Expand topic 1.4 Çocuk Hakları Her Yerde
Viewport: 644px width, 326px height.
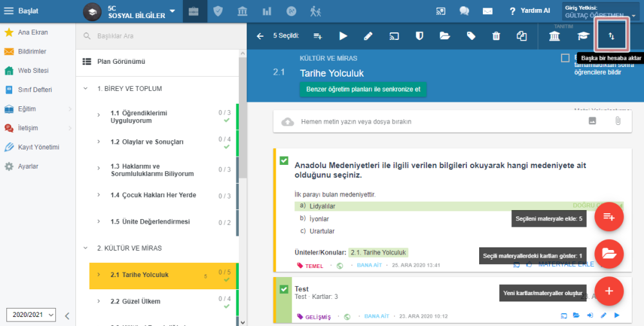pos(99,195)
